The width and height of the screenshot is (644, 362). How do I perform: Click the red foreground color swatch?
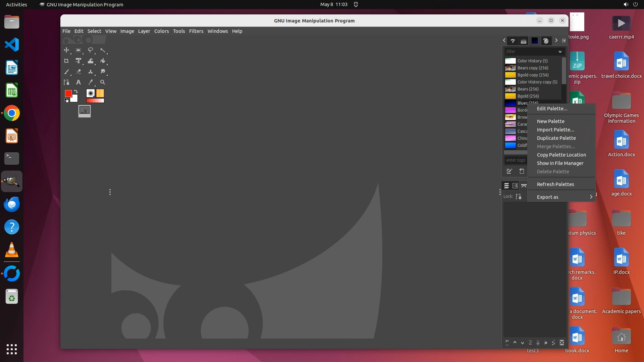(68, 94)
